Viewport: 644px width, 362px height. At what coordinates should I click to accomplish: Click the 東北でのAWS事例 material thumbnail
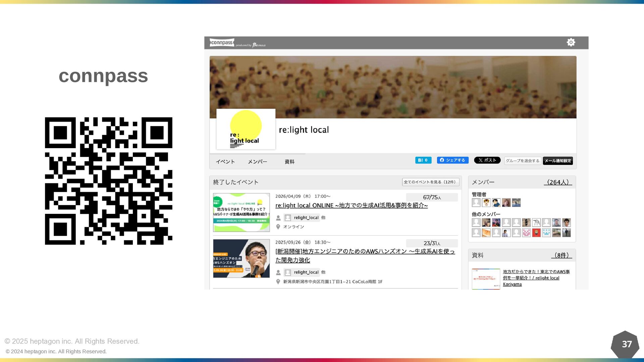click(486, 279)
